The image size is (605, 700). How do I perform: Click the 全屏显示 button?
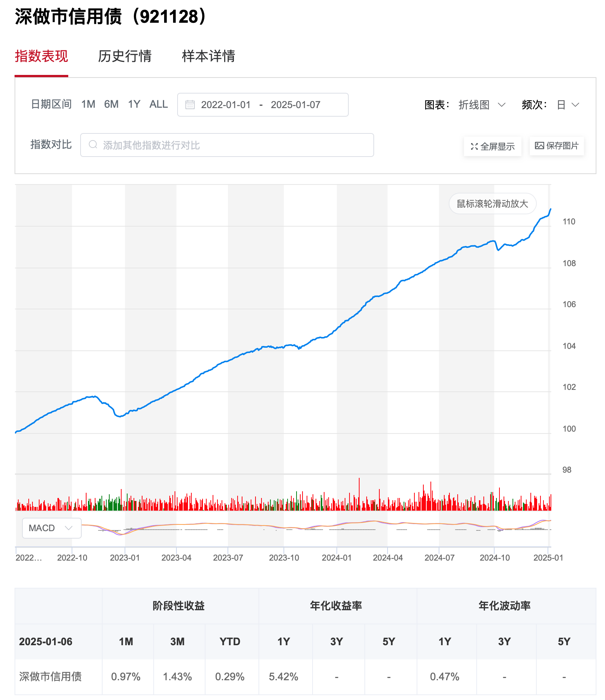(x=493, y=146)
